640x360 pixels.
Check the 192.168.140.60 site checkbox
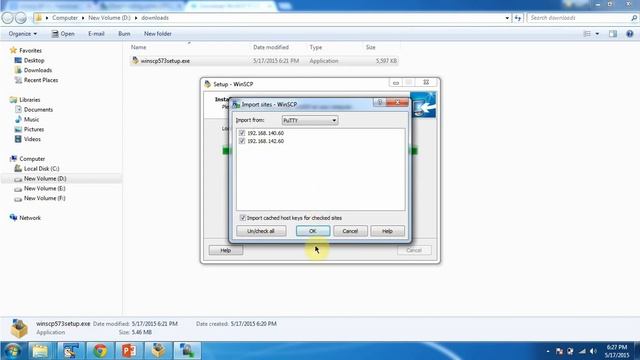pos(242,133)
